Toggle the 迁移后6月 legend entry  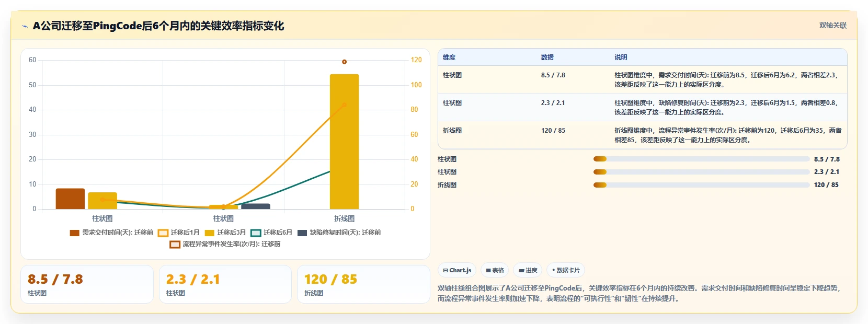271,233
